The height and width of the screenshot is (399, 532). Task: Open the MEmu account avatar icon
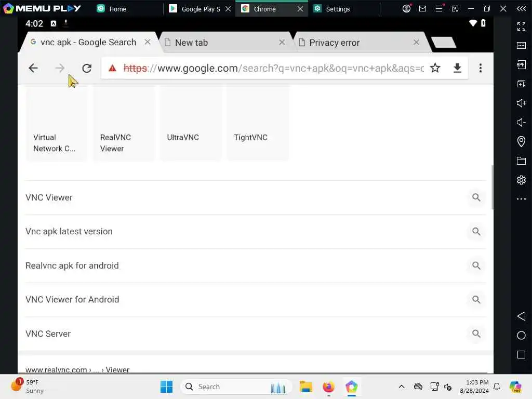pos(406,9)
